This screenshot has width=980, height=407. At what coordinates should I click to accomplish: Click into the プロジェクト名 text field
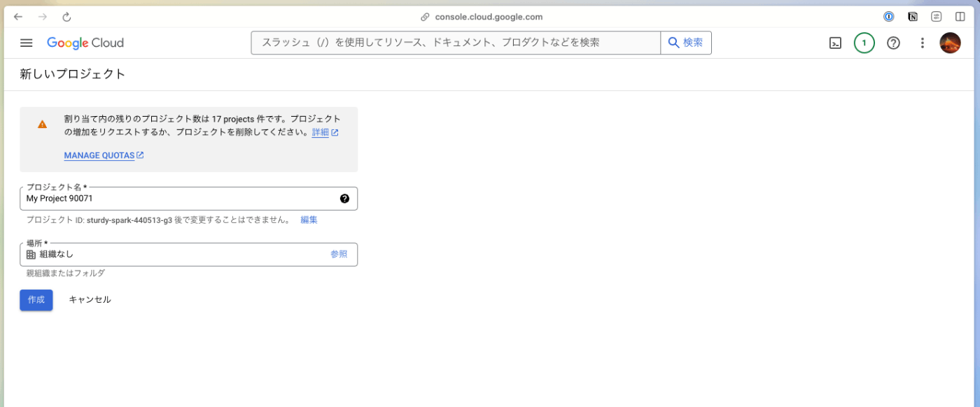coord(188,199)
